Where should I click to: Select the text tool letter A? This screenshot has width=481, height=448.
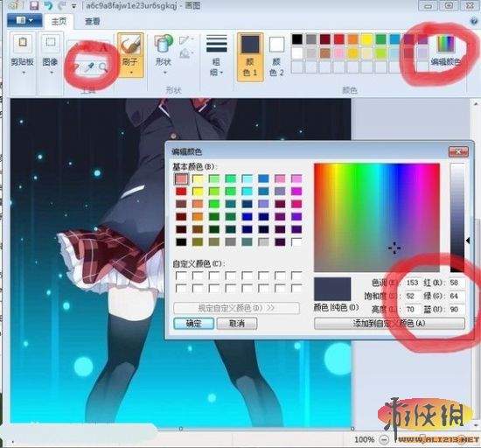(x=104, y=47)
